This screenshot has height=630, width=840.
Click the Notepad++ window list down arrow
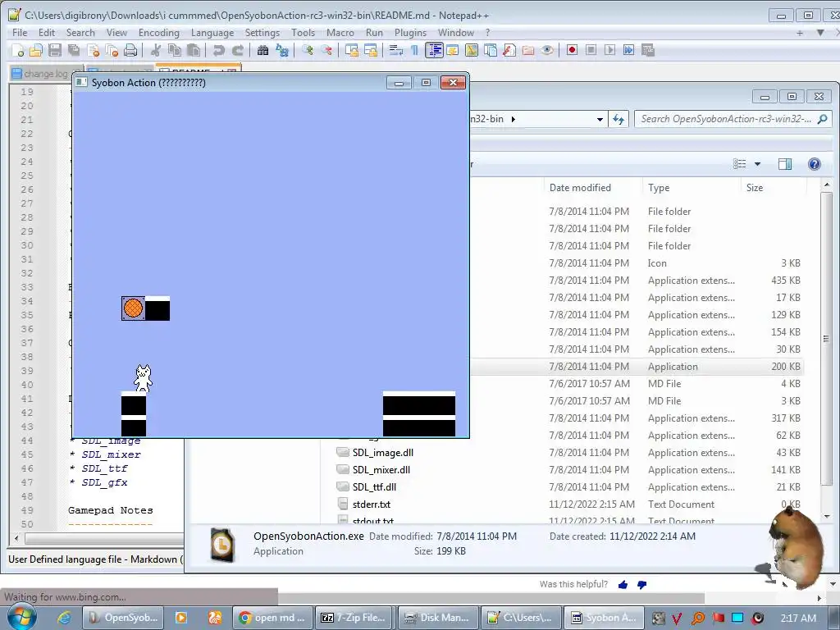pyautogui.click(x=819, y=33)
